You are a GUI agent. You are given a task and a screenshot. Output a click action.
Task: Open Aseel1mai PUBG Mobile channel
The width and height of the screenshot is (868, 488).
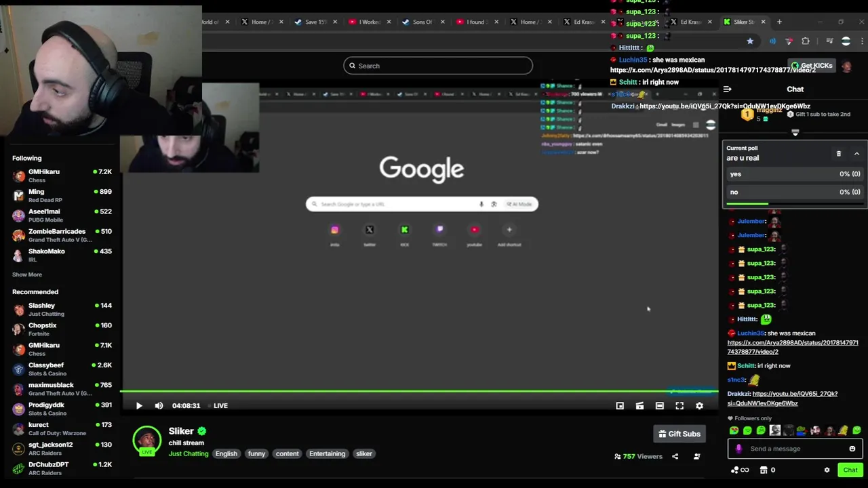point(62,215)
